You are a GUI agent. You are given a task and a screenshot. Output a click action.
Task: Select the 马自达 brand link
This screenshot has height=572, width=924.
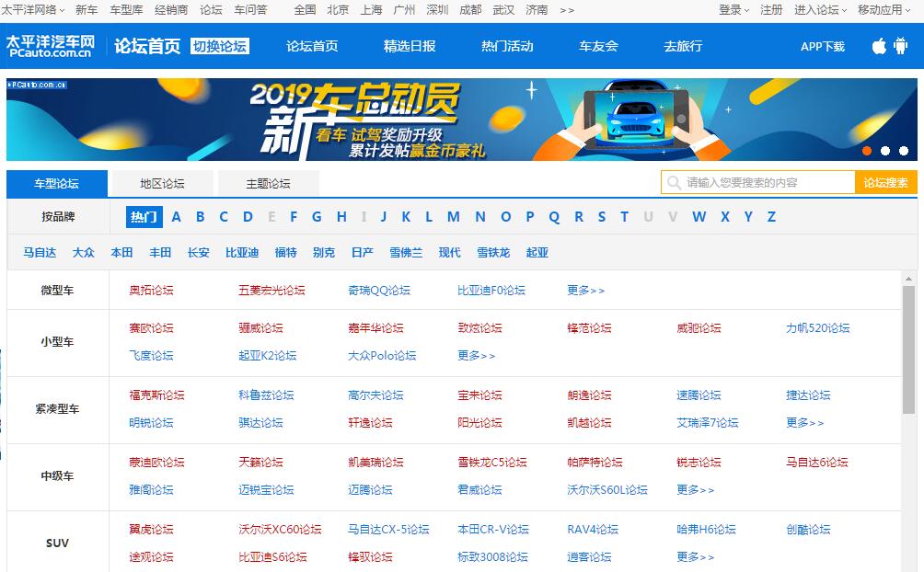click(x=40, y=253)
